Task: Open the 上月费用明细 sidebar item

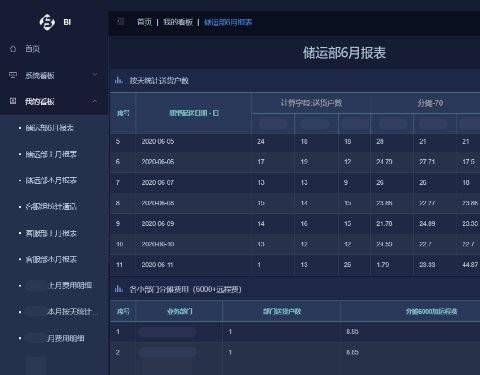Action: (70, 285)
